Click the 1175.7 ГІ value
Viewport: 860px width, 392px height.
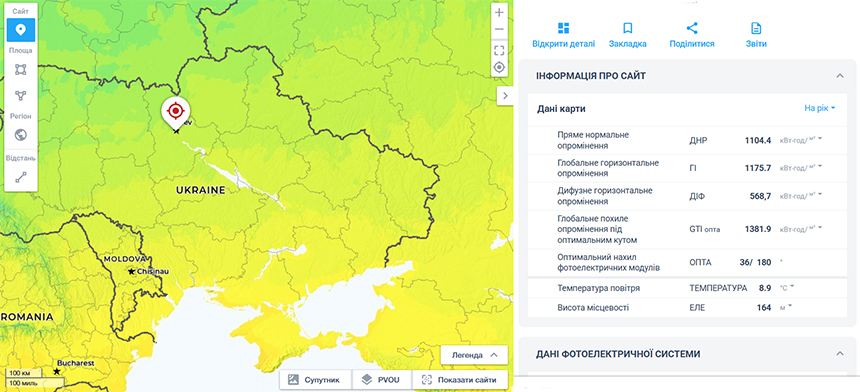click(757, 168)
